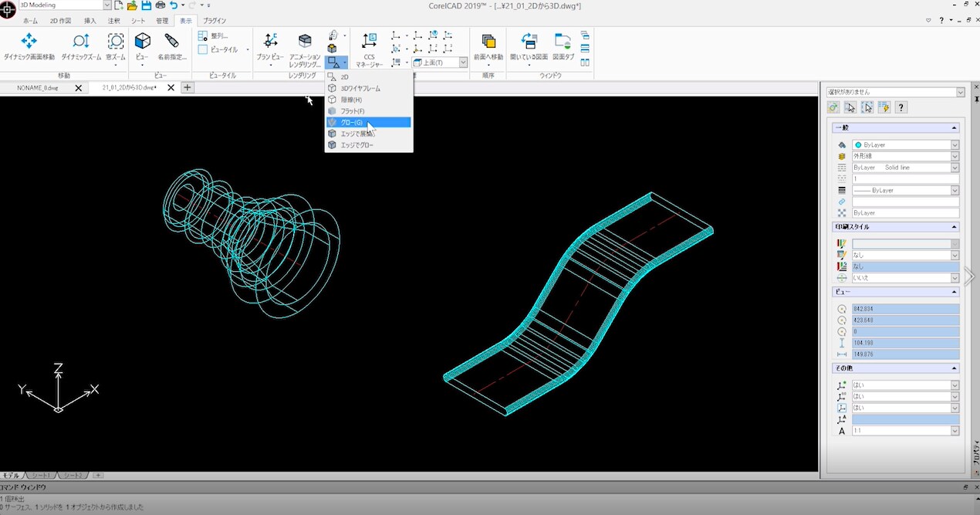Viewport: 980px width, 515px height.
Task: Click the render box icon above shading dropdown
Action: 333,49
